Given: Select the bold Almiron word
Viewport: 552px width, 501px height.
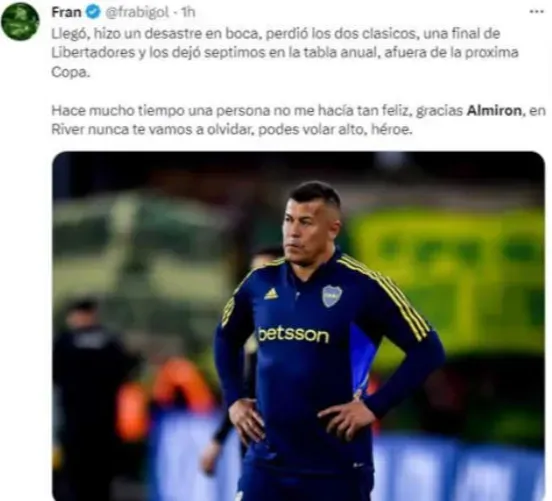Looking at the screenshot, I should pos(494,111).
